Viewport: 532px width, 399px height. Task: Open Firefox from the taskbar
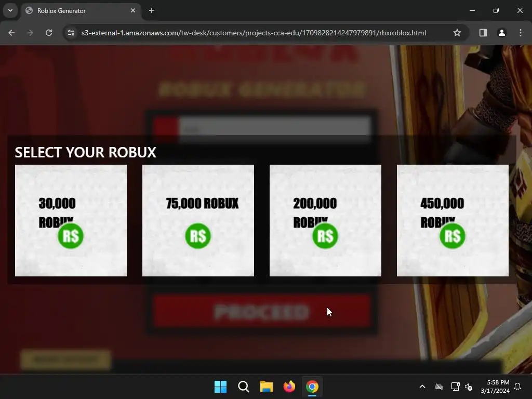click(289, 387)
